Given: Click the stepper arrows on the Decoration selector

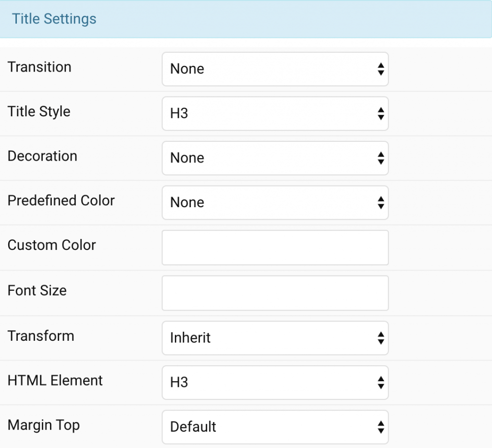Looking at the screenshot, I should pyautogui.click(x=381, y=158).
